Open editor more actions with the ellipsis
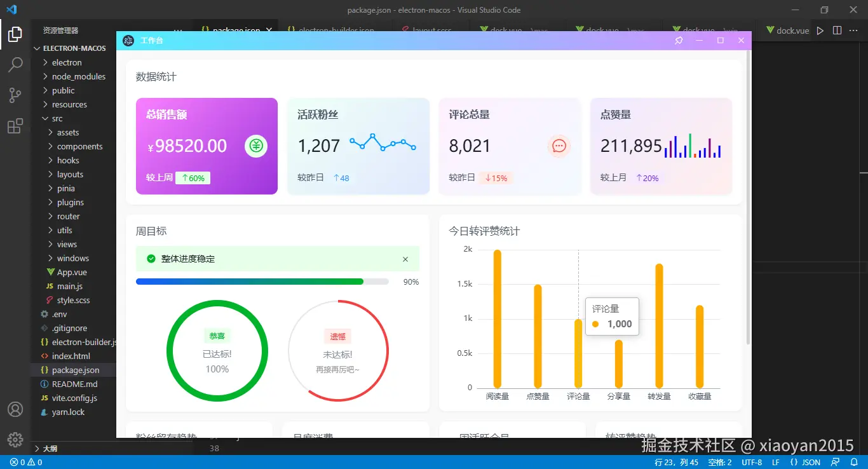868x469 pixels. click(853, 30)
